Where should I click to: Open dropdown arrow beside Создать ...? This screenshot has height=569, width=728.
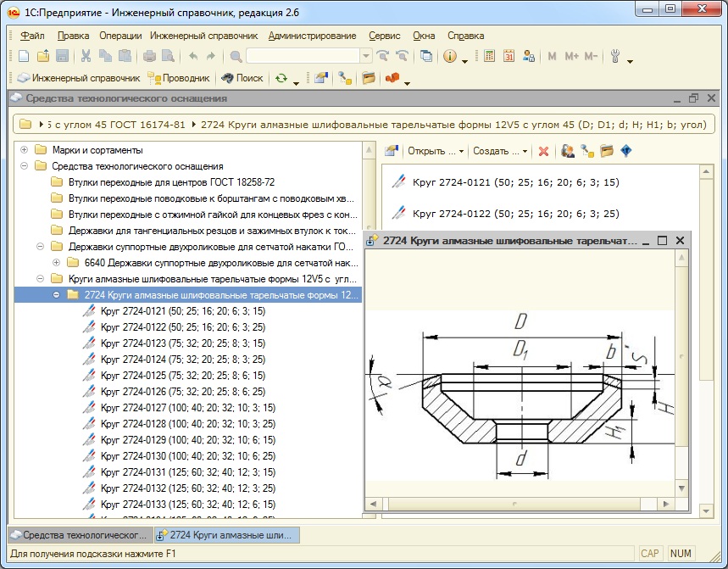(x=525, y=152)
